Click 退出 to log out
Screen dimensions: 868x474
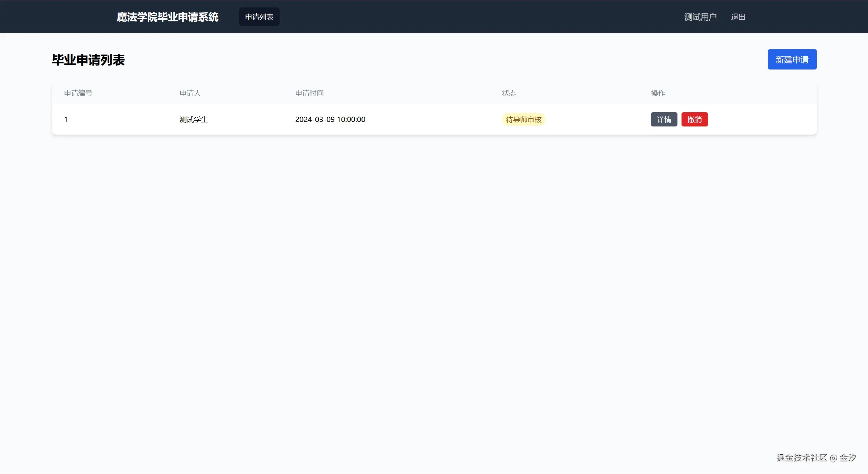[x=738, y=17]
